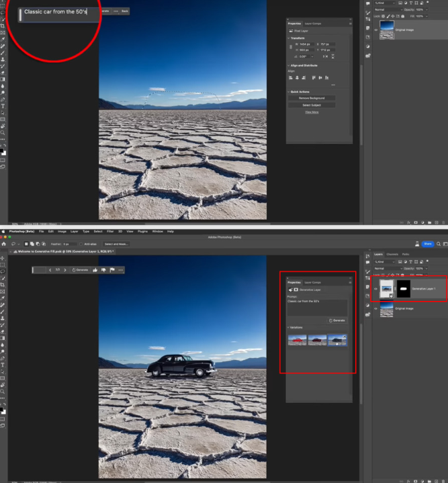This screenshot has width=448, height=483.
Task: Open the Filter menu
Action: coord(110,231)
